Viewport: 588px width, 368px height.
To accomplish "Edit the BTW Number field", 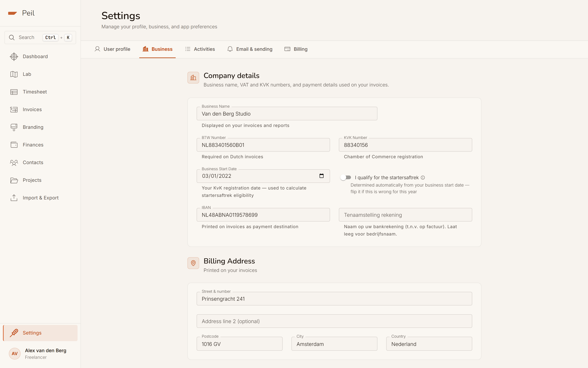I will (x=263, y=145).
